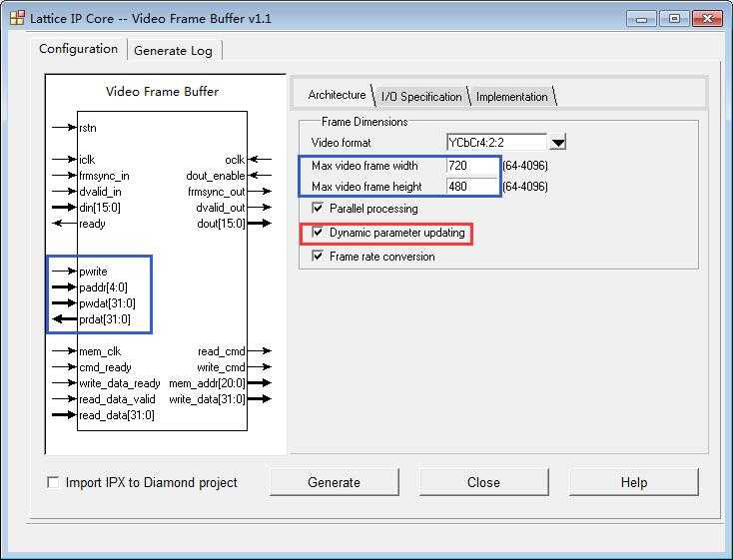Click the pwdat[31:0] port label
The image size is (733, 560).
point(108,303)
